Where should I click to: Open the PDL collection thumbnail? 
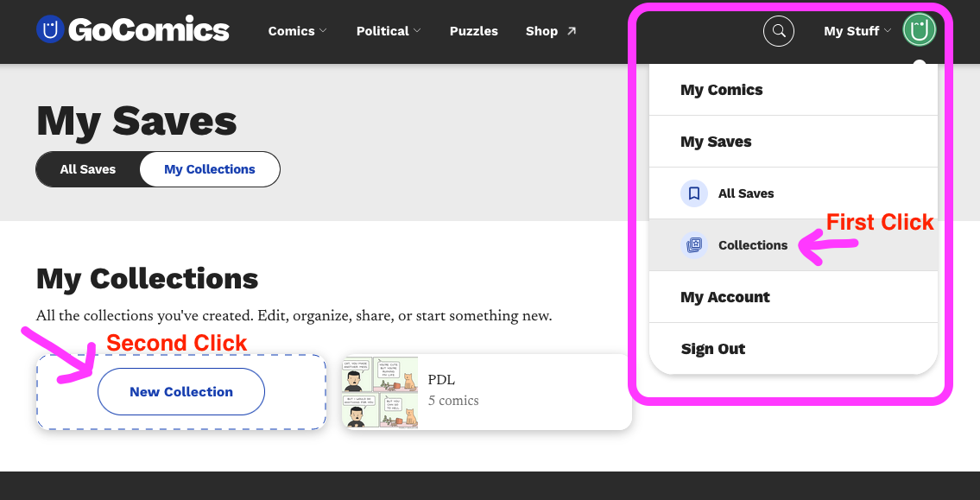380,393
